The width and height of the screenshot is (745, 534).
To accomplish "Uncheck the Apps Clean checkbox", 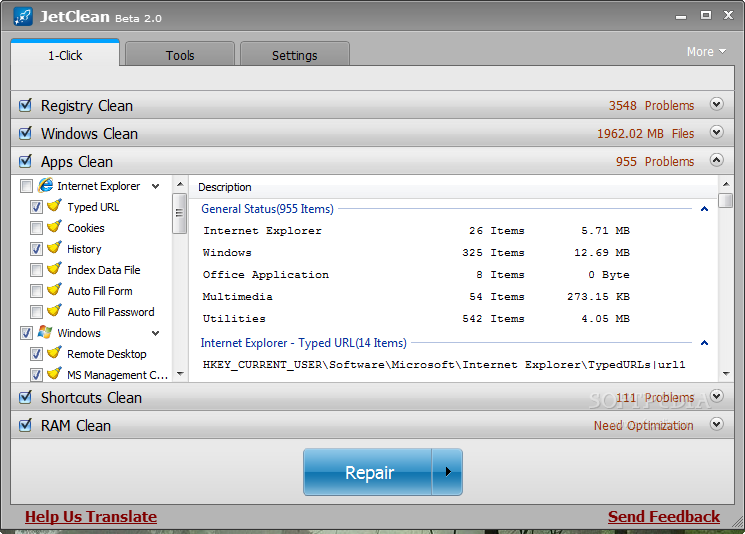I will point(26,161).
